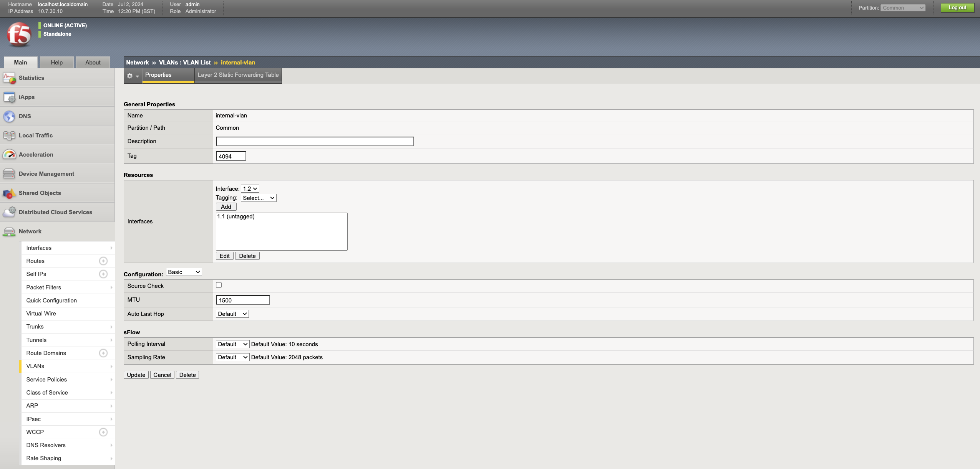
Task: Click the Network section icon
Action: pyautogui.click(x=9, y=231)
